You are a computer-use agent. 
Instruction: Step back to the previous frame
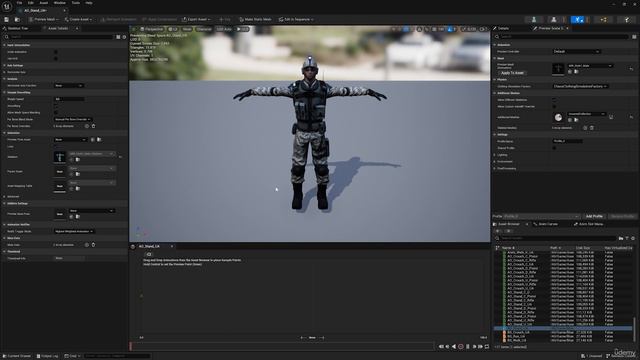448,347
